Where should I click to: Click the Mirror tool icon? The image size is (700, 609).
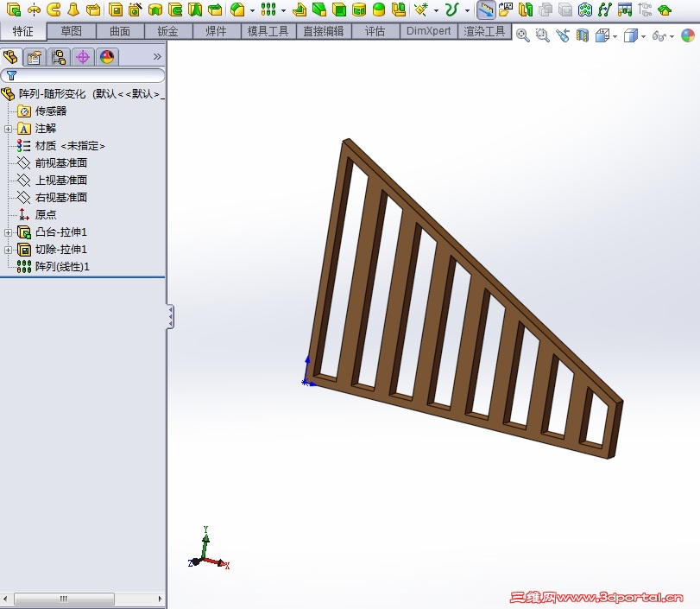[x=399, y=10]
